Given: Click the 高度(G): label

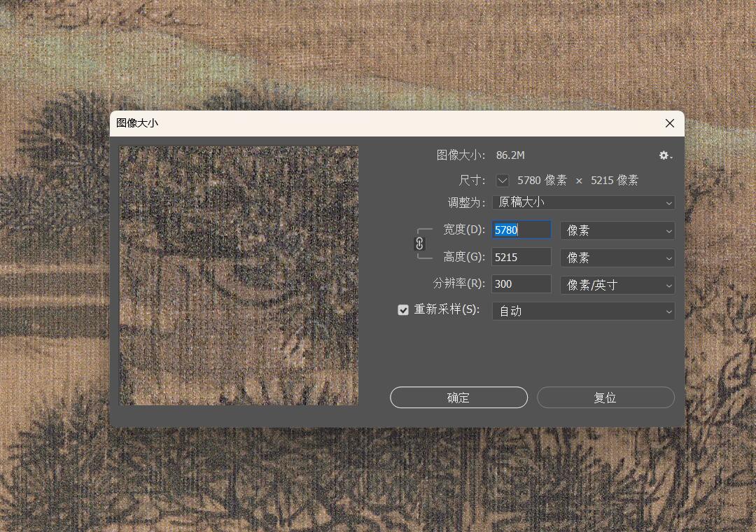Looking at the screenshot, I should [464, 257].
